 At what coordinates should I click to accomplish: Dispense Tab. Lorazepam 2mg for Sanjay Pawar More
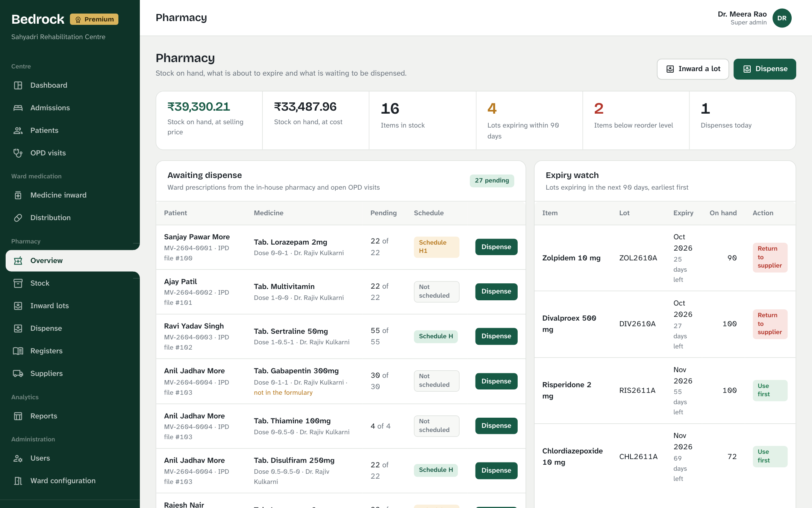[x=496, y=247]
